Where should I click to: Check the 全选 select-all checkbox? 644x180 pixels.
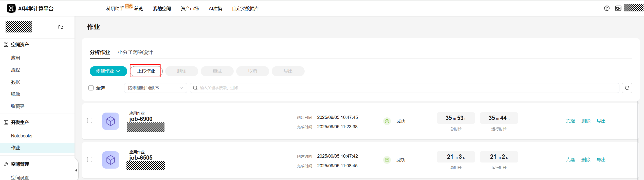pyautogui.click(x=91, y=88)
